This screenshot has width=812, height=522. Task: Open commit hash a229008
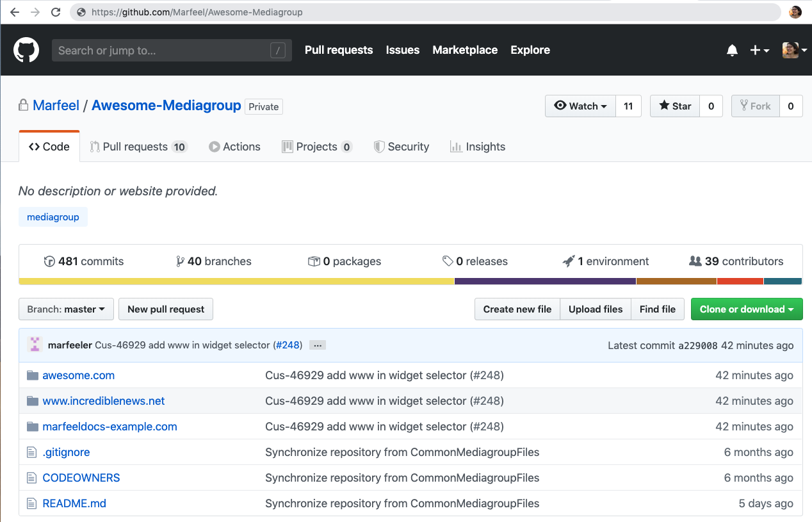698,345
